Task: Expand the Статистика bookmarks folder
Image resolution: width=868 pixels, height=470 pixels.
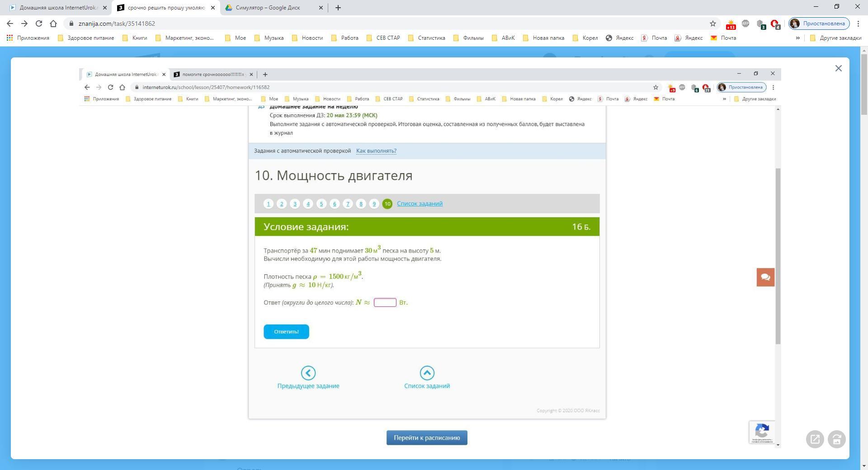Action: [426, 38]
